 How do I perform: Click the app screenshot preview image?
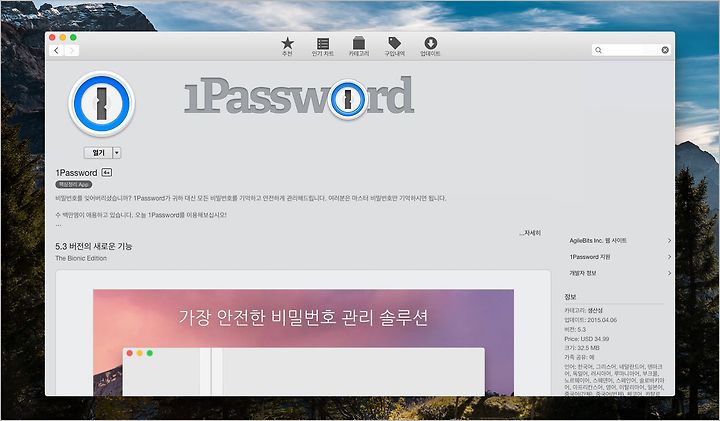coord(304,342)
